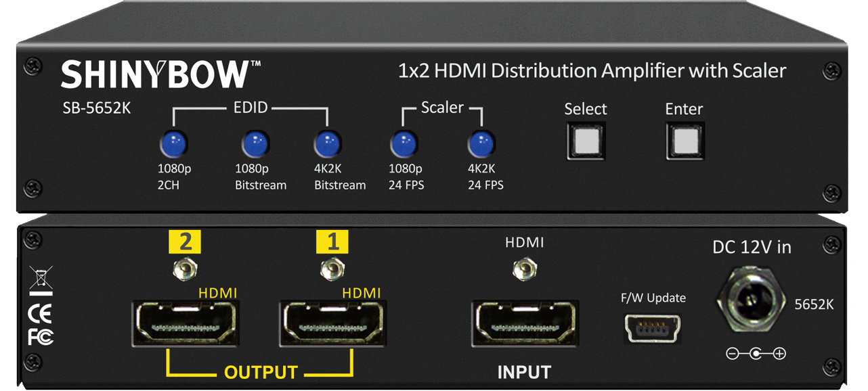Click the yellow number 2 output label
The width and height of the screenshot is (868, 391).
[185, 241]
